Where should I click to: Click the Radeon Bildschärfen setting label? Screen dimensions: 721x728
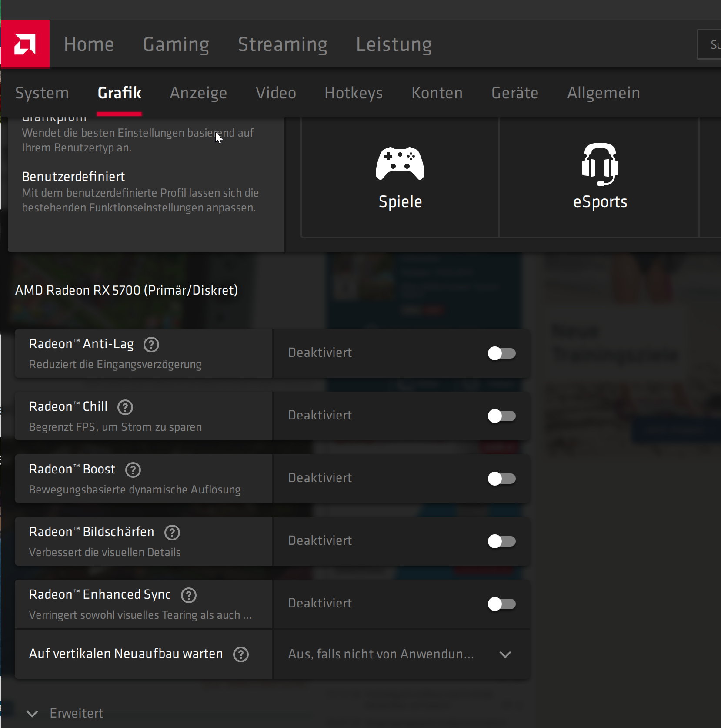coord(92,532)
